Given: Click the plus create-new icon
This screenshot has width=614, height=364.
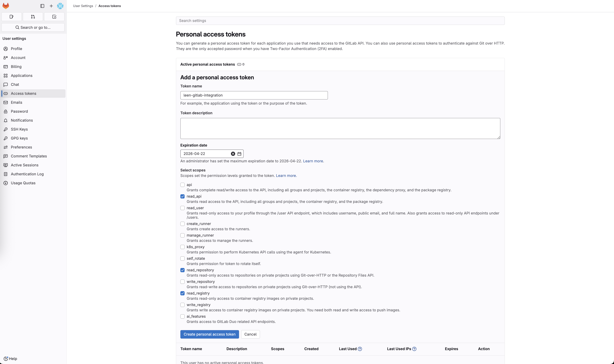Looking at the screenshot, I should (51, 6).
